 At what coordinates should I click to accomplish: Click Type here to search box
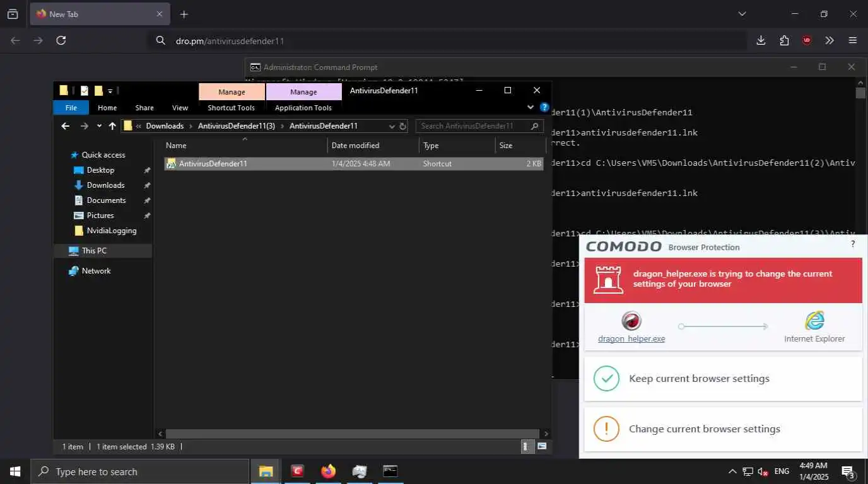pos(140,471)
